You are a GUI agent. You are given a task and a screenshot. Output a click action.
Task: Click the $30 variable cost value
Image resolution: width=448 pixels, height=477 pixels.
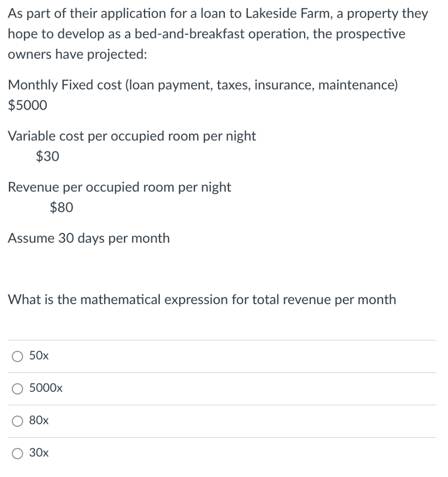[48, 157]
